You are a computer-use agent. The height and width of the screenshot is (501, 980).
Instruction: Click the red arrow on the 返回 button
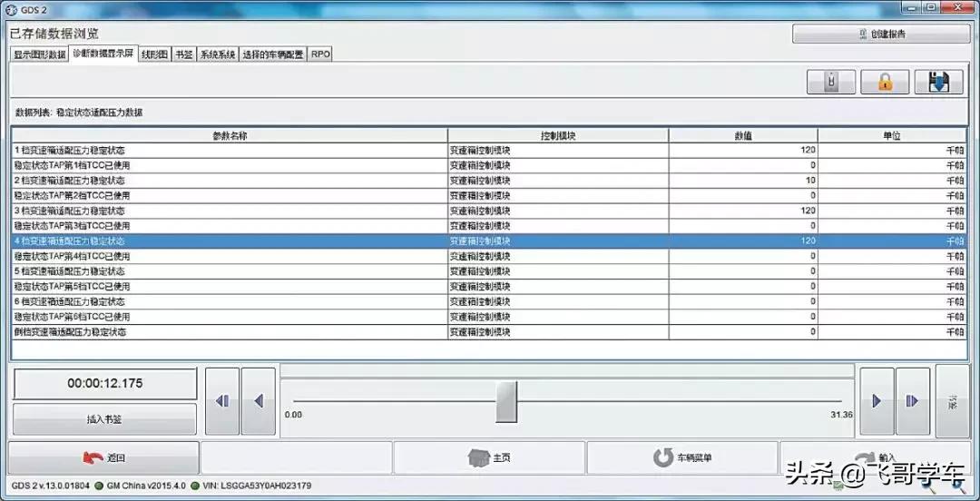(x=93, y=457)
